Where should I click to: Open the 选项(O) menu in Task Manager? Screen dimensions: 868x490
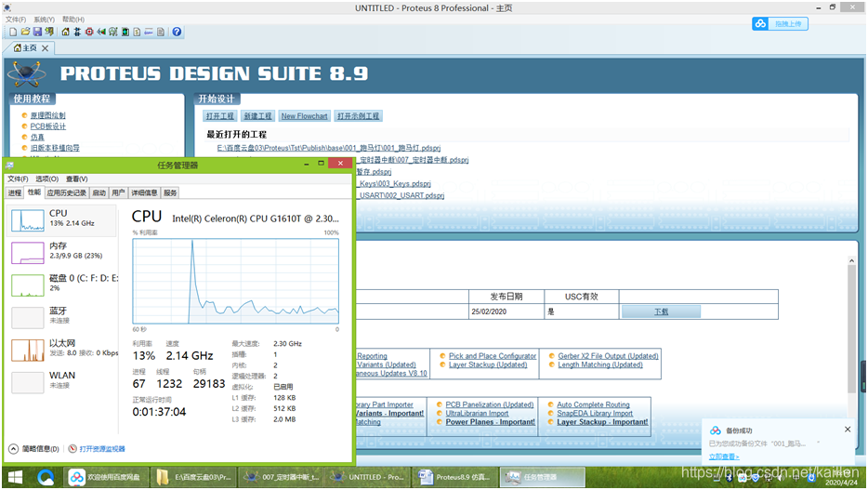[x=47, y=179]
